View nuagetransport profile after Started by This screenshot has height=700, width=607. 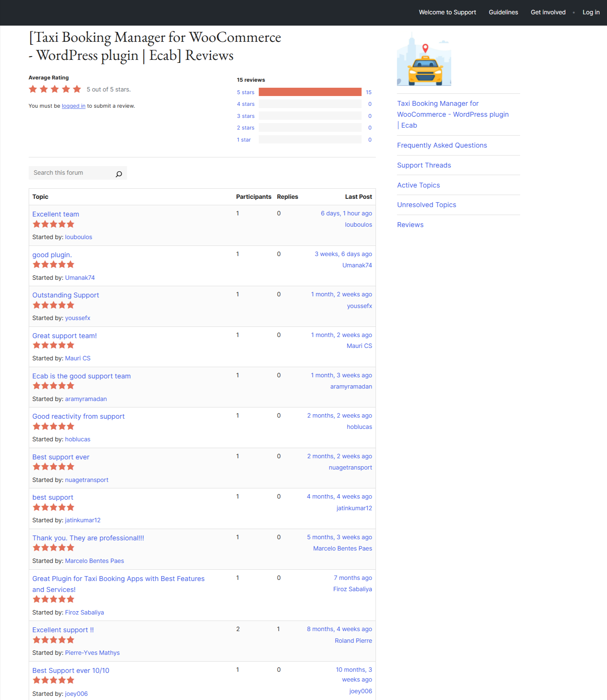click(87, 480)
